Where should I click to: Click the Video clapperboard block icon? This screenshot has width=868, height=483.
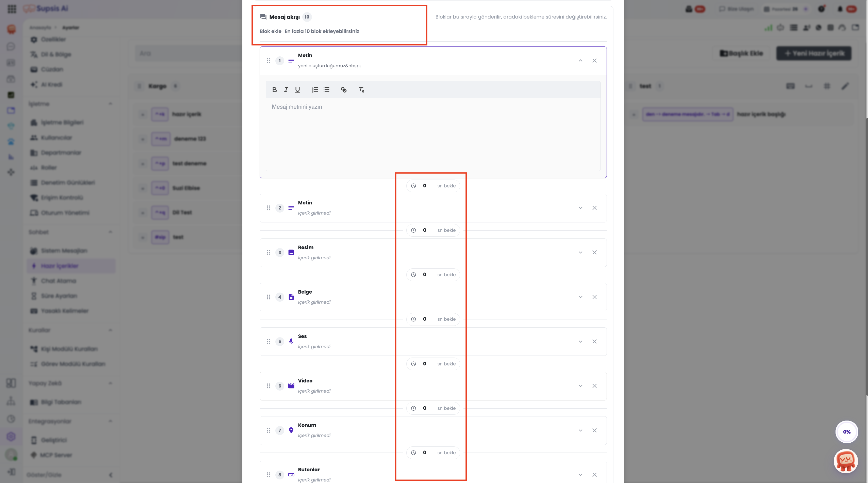291,386
